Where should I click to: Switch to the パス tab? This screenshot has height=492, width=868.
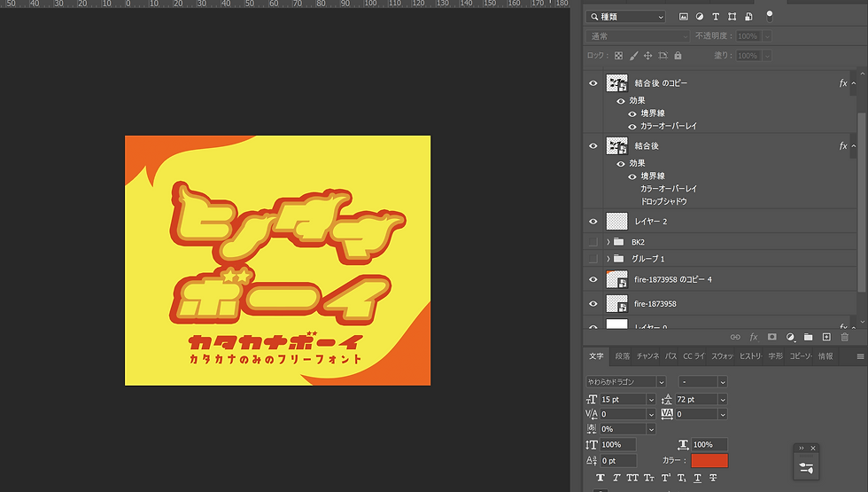point(671,356)
